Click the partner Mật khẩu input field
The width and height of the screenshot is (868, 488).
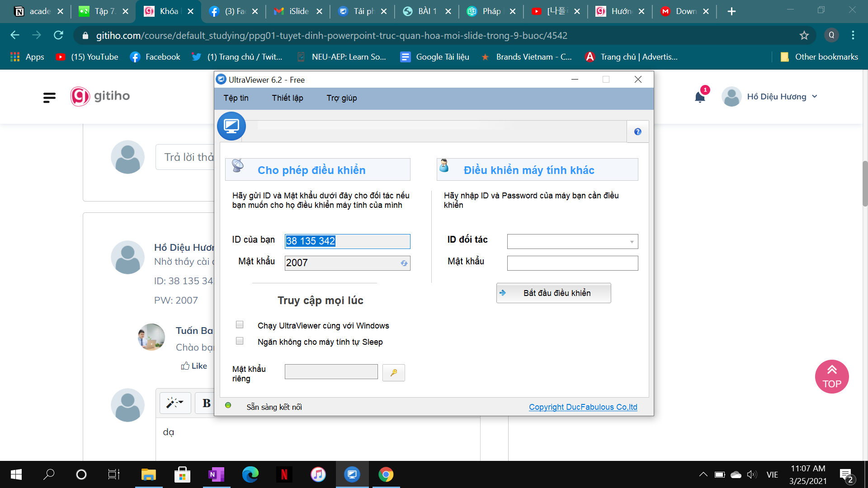click(572, 263)
